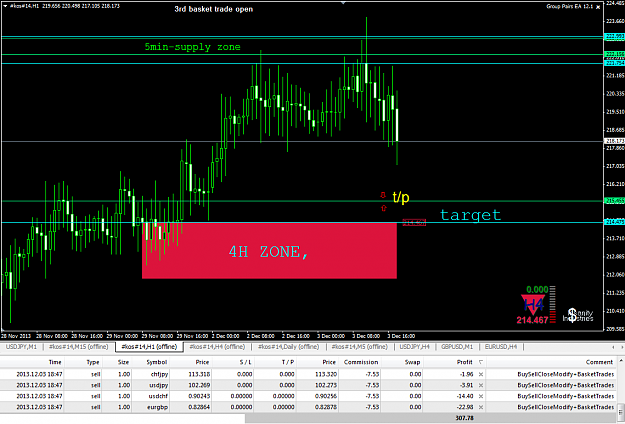Close the usdchf sell order with its X
Screen dimensions: 625x424
(x=481, y=396)
